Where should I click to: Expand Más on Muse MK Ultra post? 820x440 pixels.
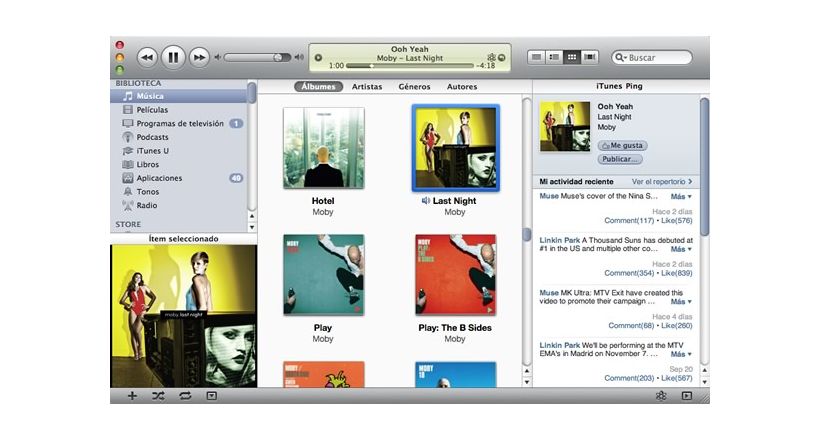[681, 302]
